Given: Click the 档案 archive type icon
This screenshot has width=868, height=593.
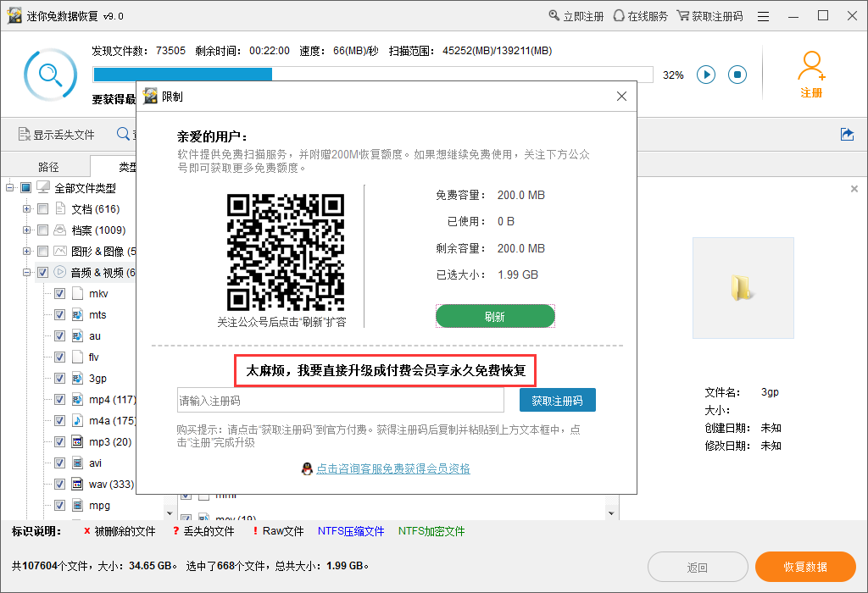Looking at the screenshot, I should [x=60, y=230].
